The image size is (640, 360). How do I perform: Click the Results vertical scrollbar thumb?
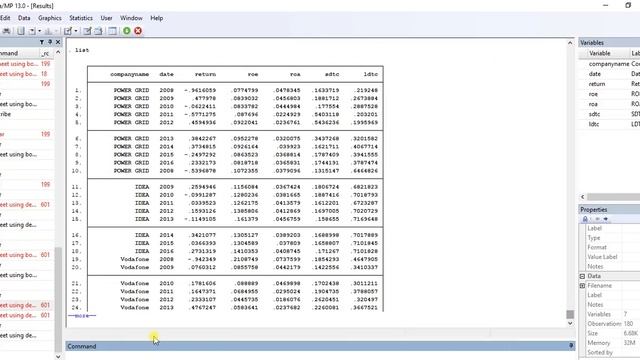tap(570, 314)
